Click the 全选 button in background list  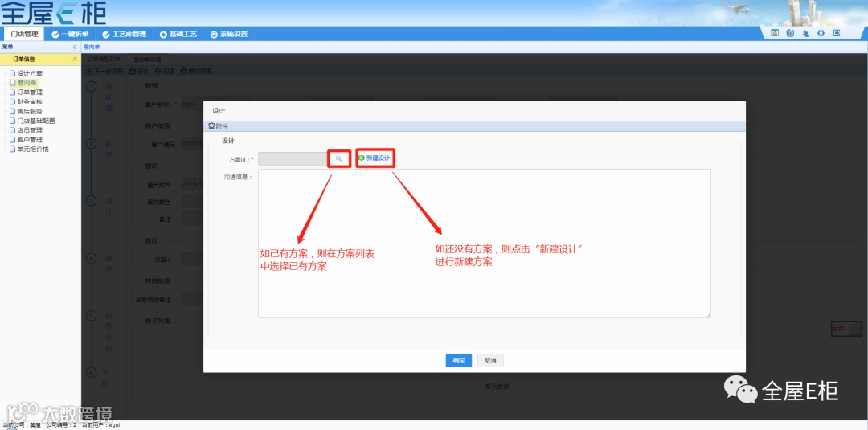[846, 328]
